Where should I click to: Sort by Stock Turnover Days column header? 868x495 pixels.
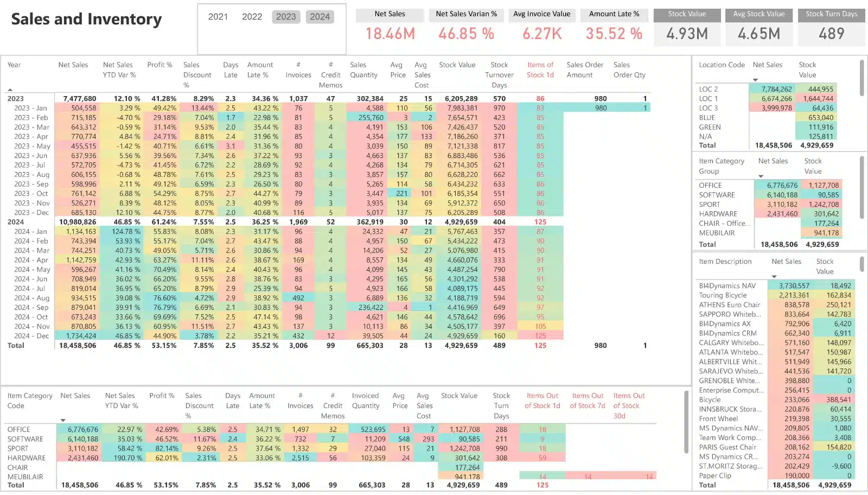(499, 75)
